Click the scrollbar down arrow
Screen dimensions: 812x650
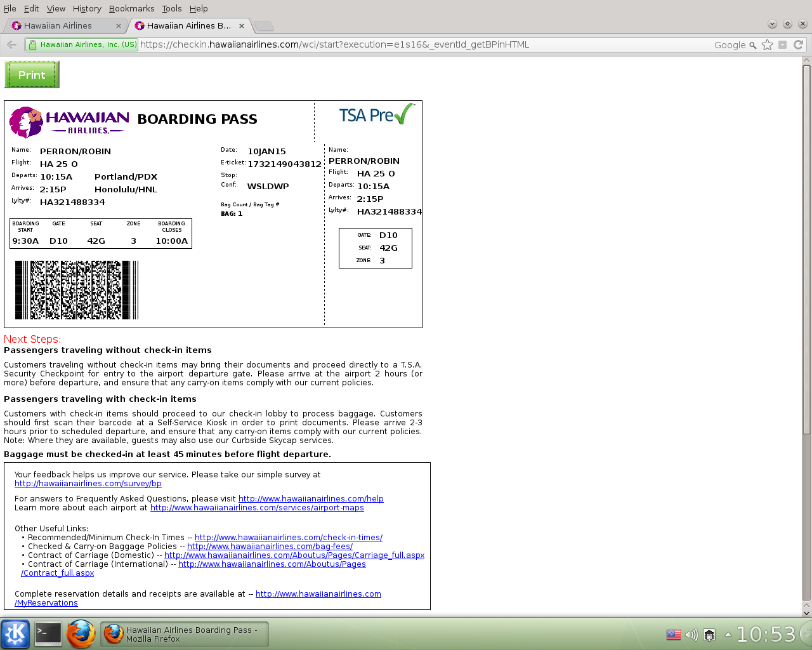[x=807, y=613]
